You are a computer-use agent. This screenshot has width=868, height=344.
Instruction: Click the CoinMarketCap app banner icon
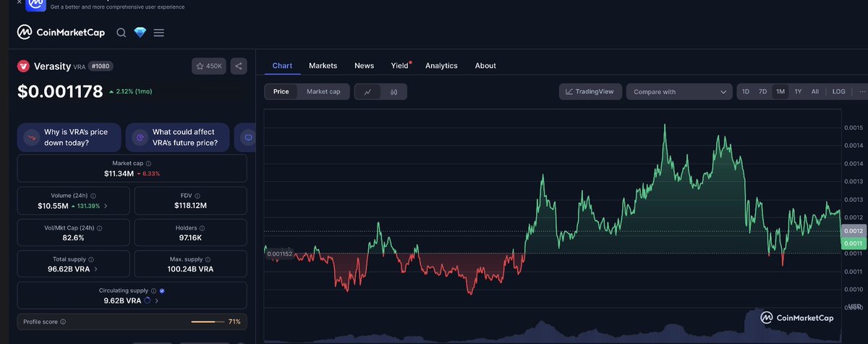(35, 4)
